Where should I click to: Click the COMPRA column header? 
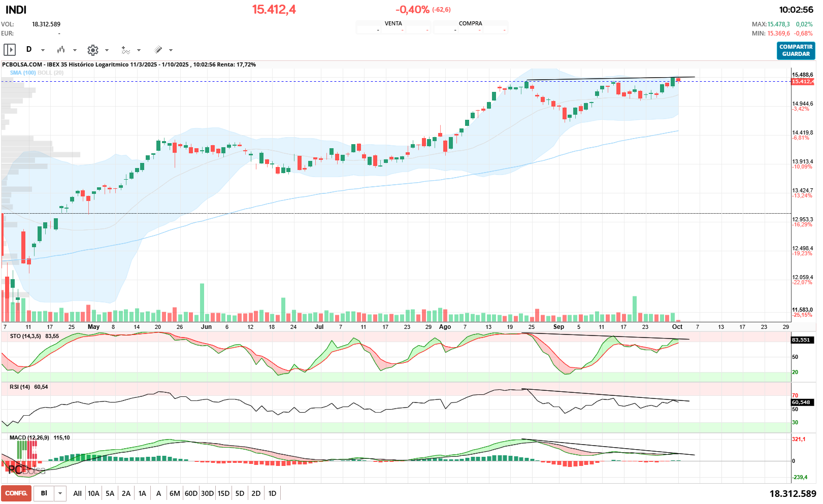471,23
